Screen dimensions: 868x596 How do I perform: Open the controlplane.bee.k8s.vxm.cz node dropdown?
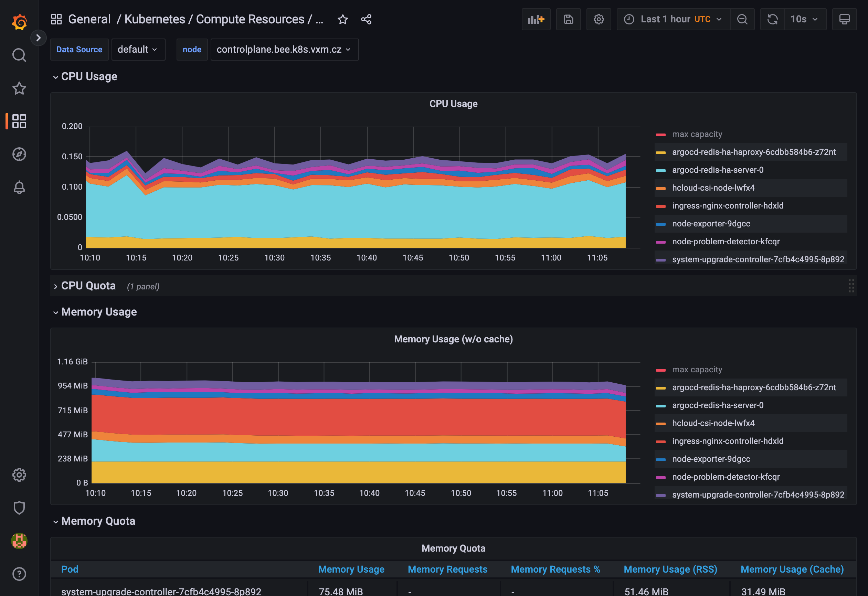[x=284, y=49]
